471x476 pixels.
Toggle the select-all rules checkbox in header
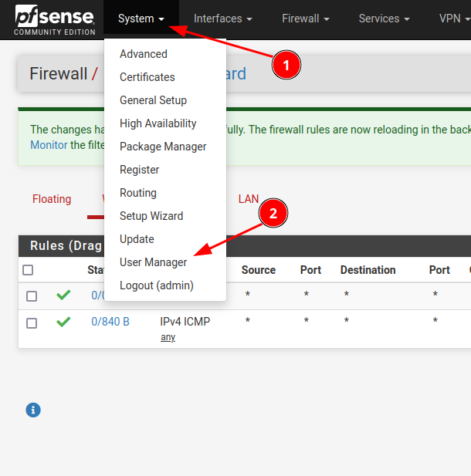(x=28, y=270)
